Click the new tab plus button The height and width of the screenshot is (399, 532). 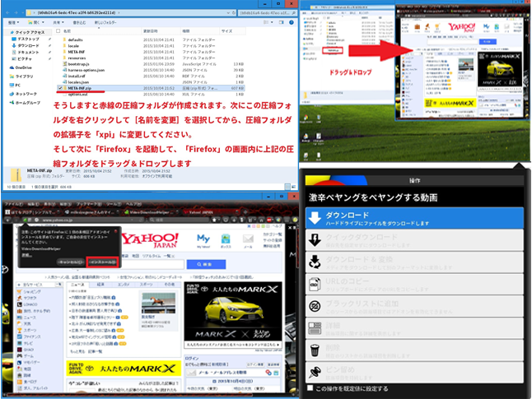tap(245, 212)
